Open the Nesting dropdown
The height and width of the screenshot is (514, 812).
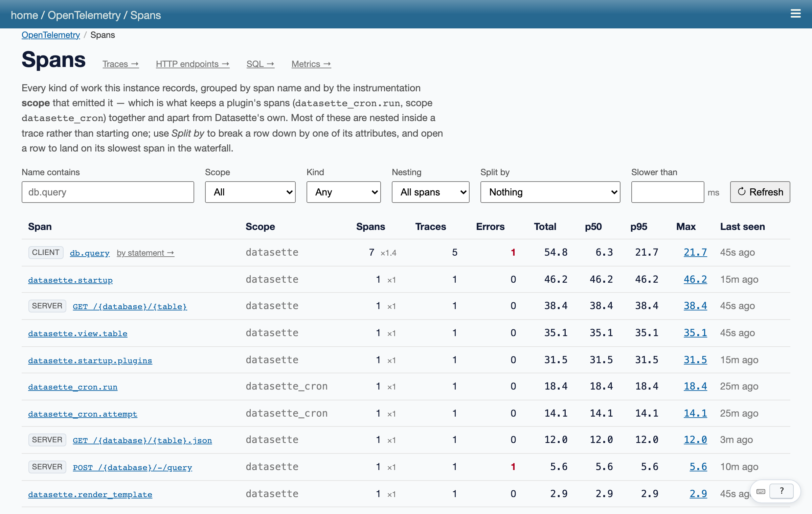430,192
